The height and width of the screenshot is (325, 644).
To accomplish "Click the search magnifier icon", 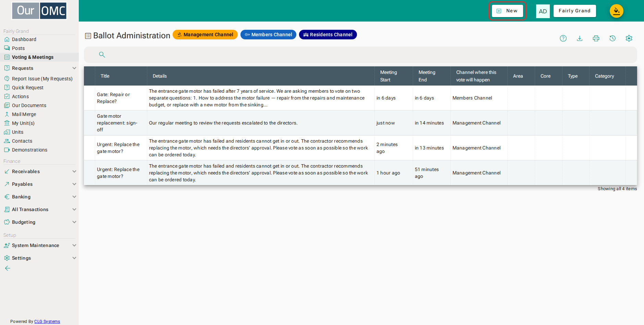I will click(102, 54).
